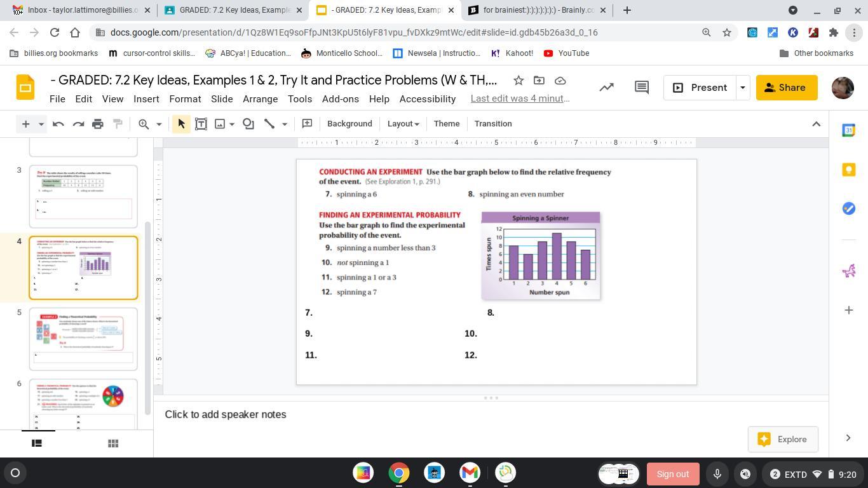868x488 pixels.
Task: Expand the new slide layout dropdown
Action: 41,124
